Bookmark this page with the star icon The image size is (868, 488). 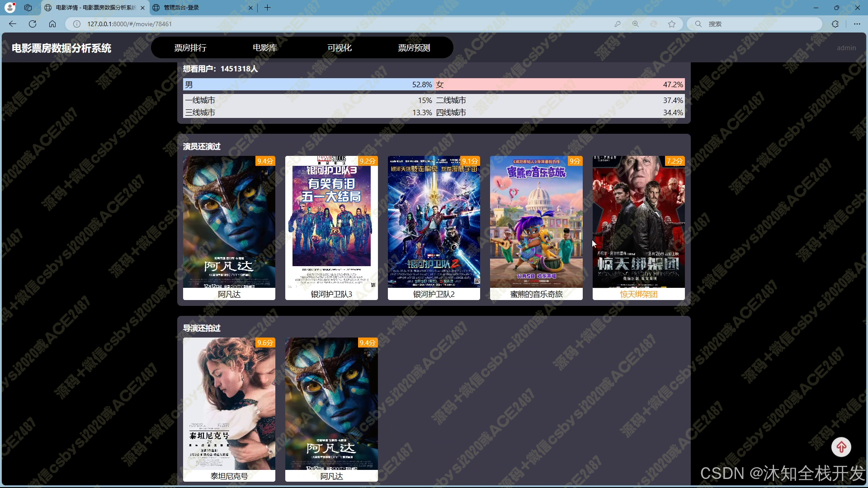(x=672, y=24)
